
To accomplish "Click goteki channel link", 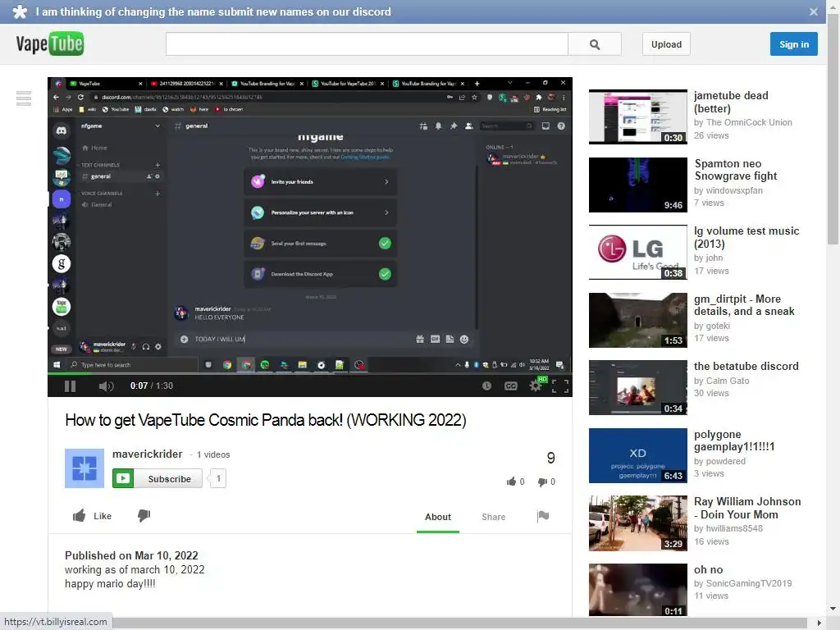I will click(718, 326).
